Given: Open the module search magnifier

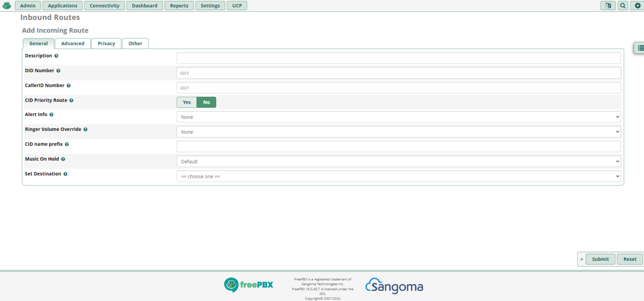Looking at the screenshot, I should coord(623,5).
